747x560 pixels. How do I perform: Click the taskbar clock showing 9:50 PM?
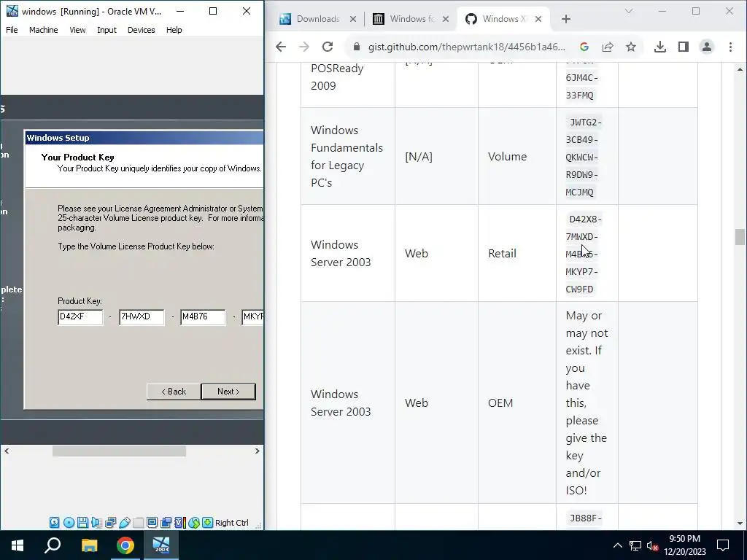tap(684, 545)
